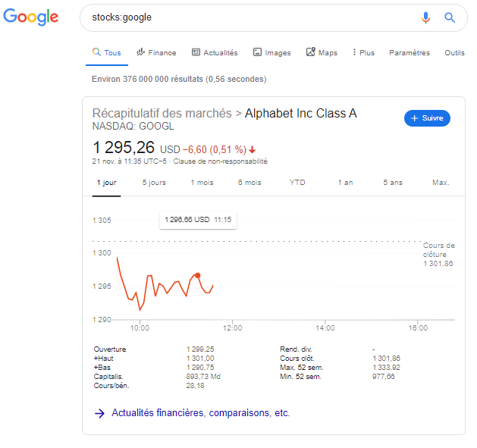The height and width of the screenshot is (448, 477).
Task: Click the voice search microphone icon
Action: tap(425, 17)
